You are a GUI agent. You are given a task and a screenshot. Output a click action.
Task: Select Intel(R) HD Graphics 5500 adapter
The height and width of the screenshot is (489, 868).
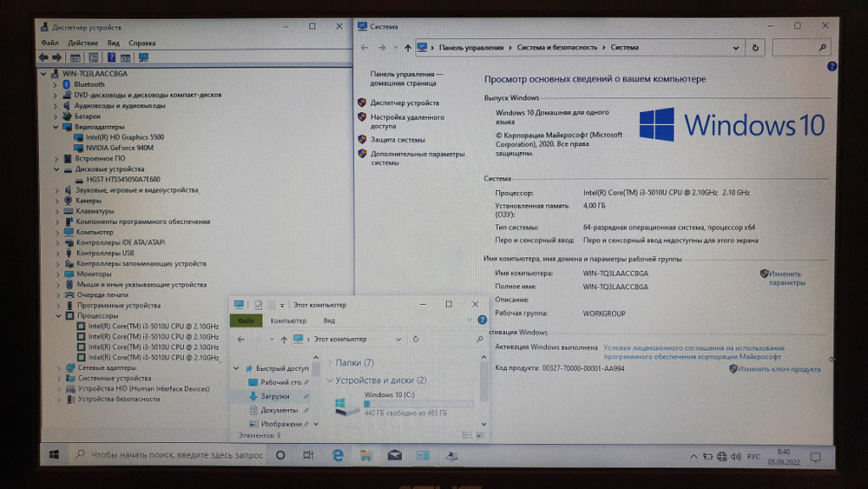(124, 136)
